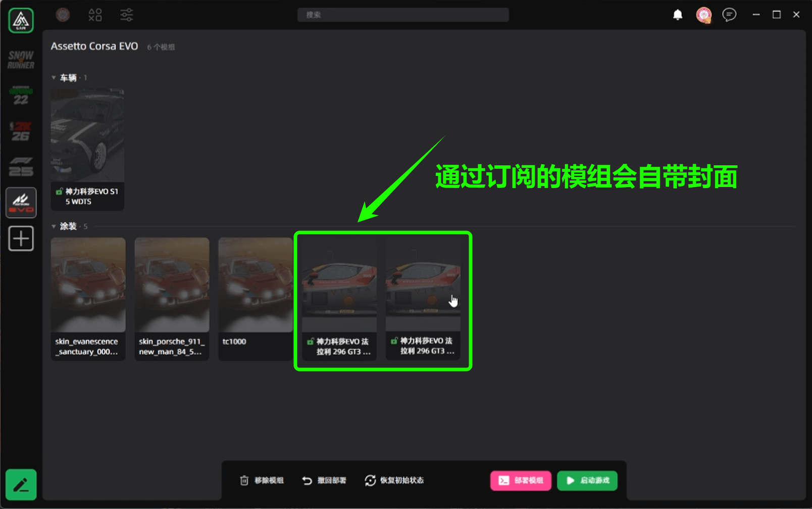Select F1 25 game icon
Screen dimensions: 812x509
(x=21, y=167)
